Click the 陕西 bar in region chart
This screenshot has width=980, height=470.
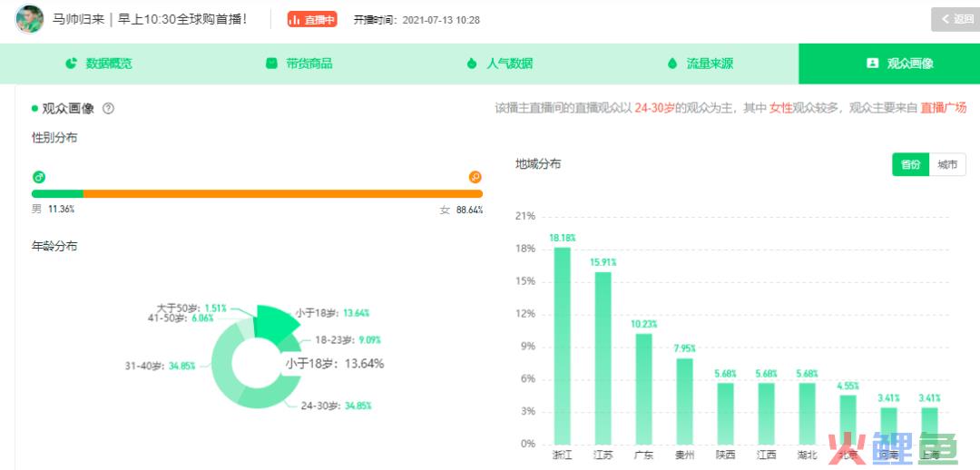point(726,413)
